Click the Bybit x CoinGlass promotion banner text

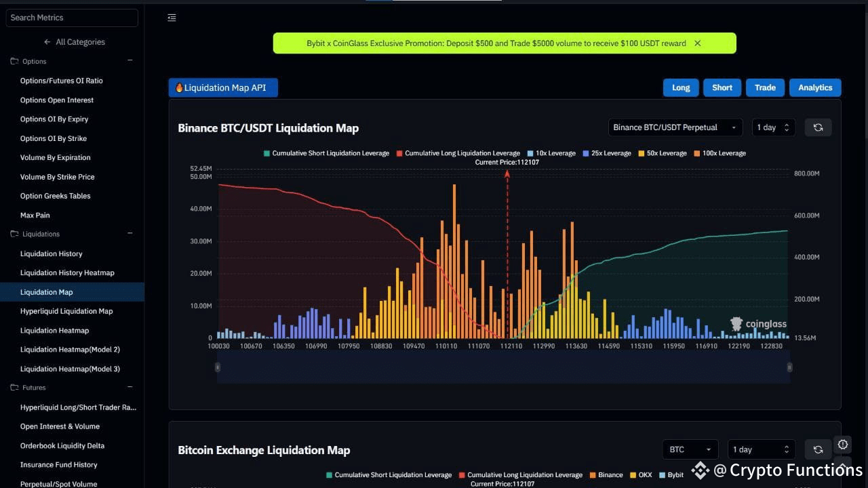(x=496, y=43)
